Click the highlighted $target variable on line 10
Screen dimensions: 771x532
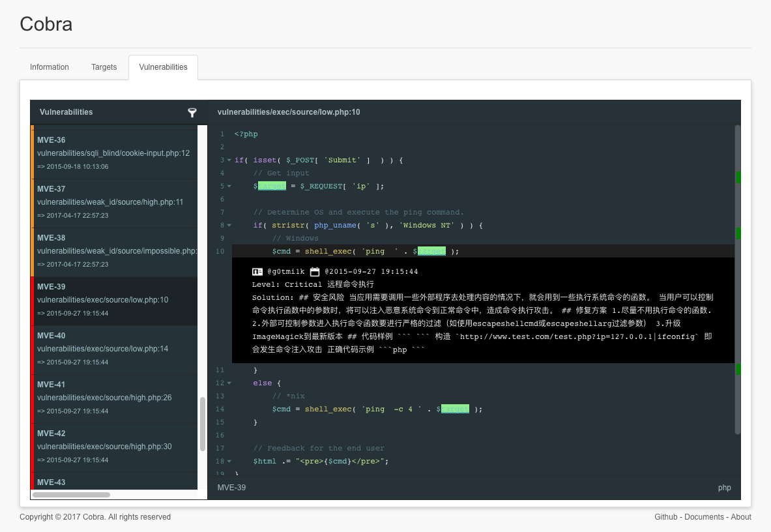[431, 251]
